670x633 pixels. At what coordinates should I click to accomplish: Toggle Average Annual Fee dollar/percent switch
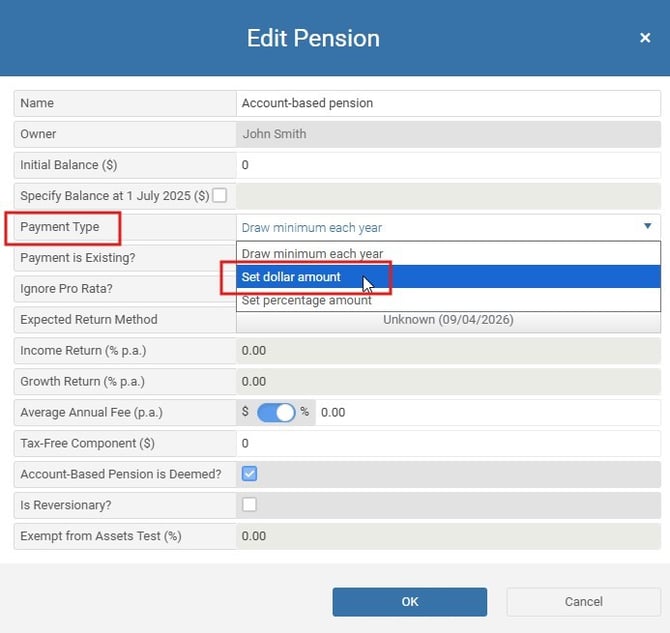[276, 412]
